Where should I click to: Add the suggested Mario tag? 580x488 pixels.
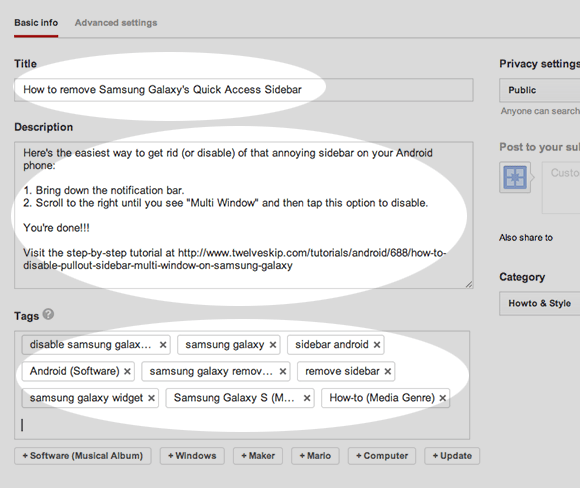point(315,456)
